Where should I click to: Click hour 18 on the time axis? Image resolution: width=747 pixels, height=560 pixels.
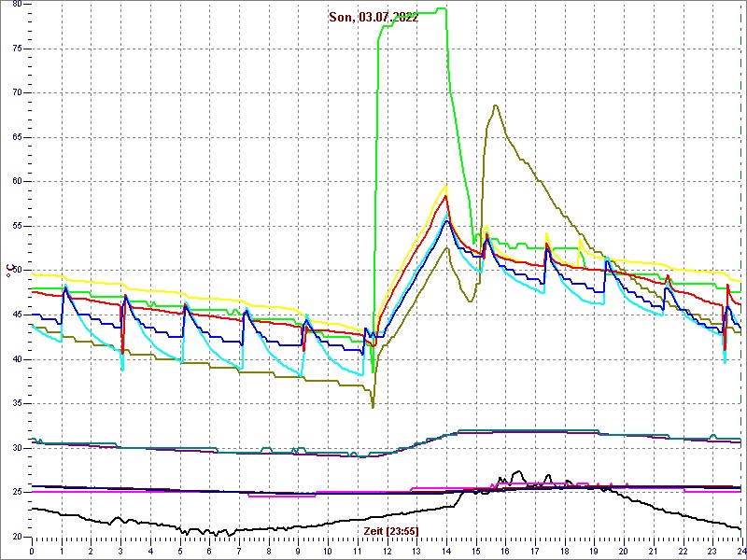(x=564, y=552)
